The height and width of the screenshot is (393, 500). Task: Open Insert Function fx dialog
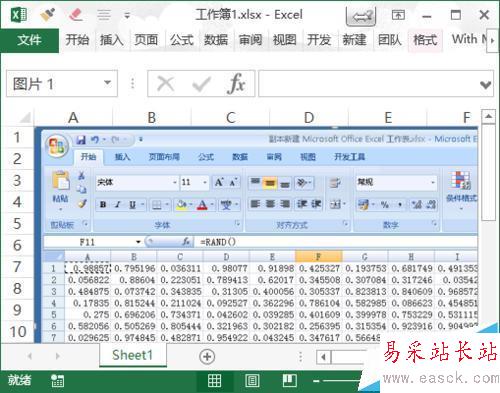pos(236,83)
